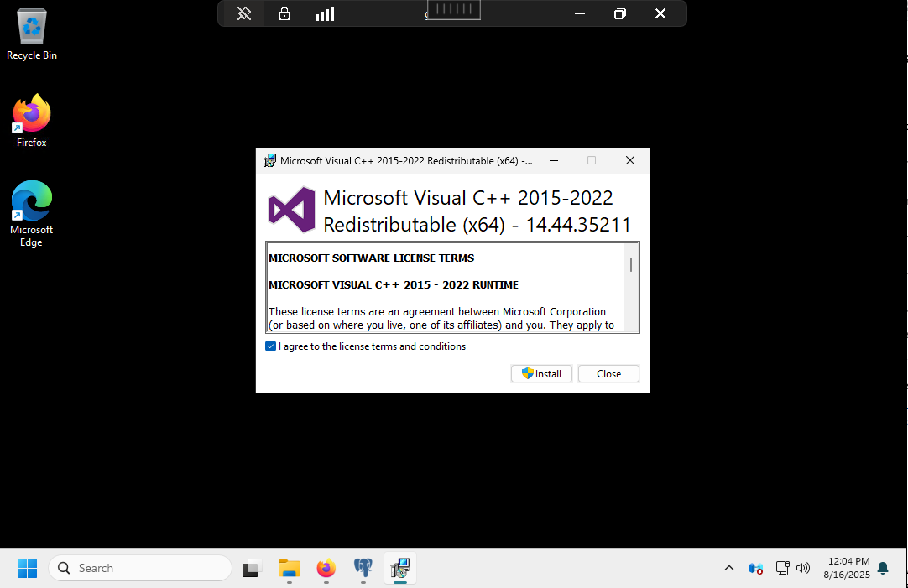Close the Visual C++ installer window via X
Screen dimensions: 908x588
click(x=630, y=160)
